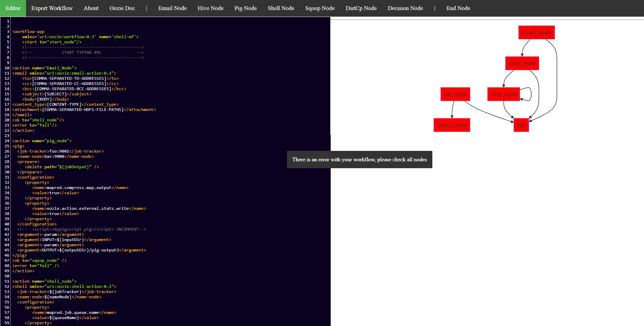The height and width of the screenshot is (326, 644).
Task: Select the sqoop_node graph box
Action: pyautogui.click(x=452, y=125)
